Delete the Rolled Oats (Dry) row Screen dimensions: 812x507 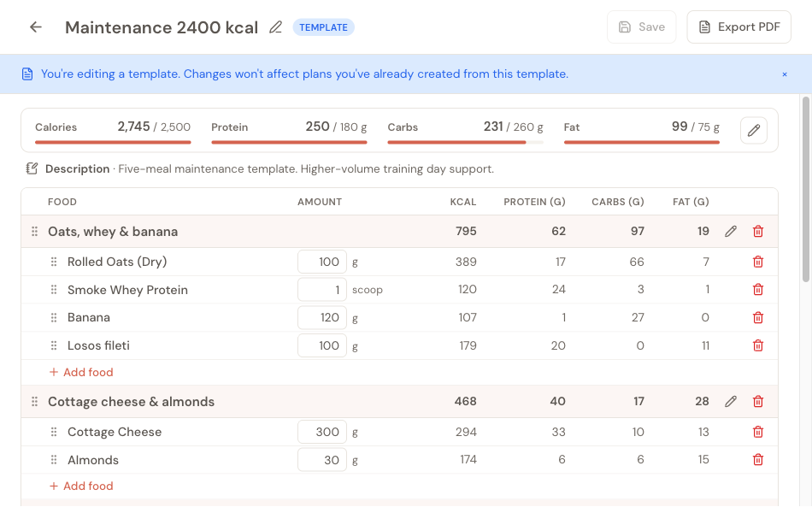(x=758, y=262)
